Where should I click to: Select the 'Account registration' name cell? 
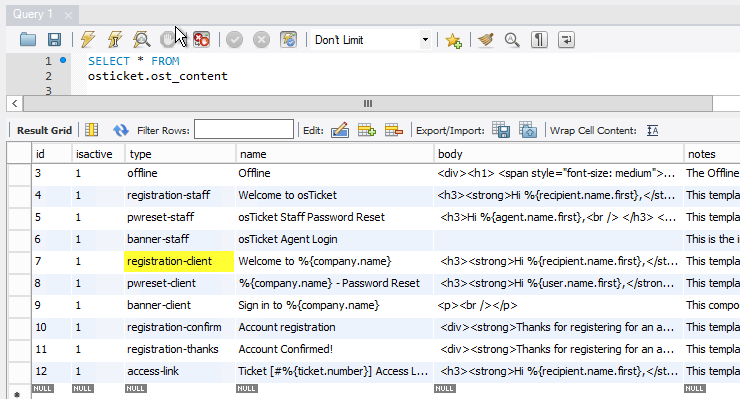334,327
